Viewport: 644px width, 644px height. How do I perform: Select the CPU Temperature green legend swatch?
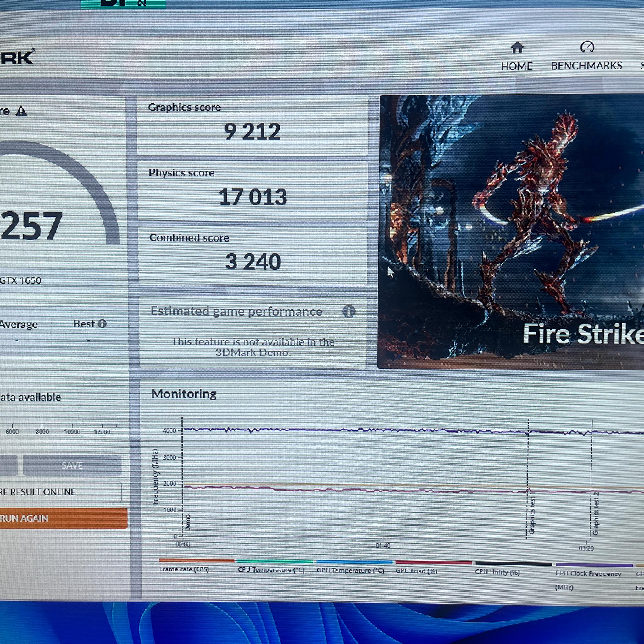pyautogui.click(x=275, y=561)
